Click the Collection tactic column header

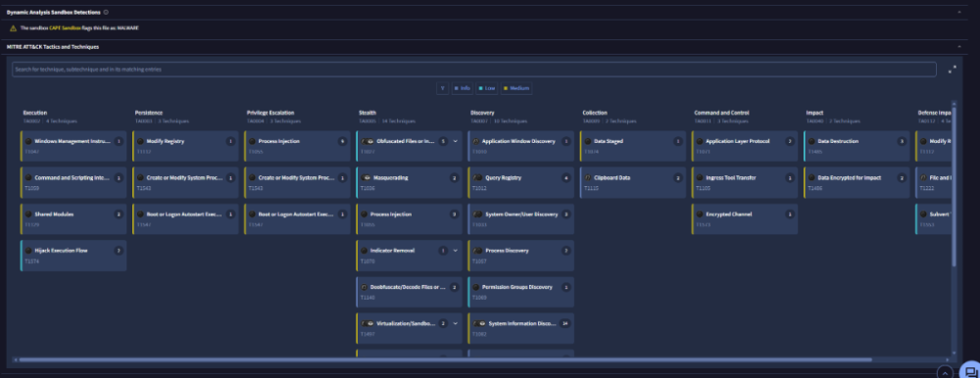(x=595, y=113)
